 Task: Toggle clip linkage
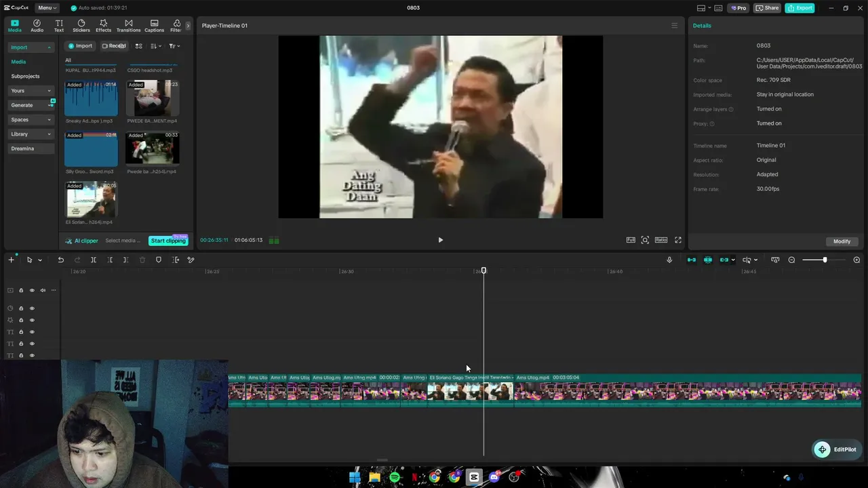[x=724, y=260]
